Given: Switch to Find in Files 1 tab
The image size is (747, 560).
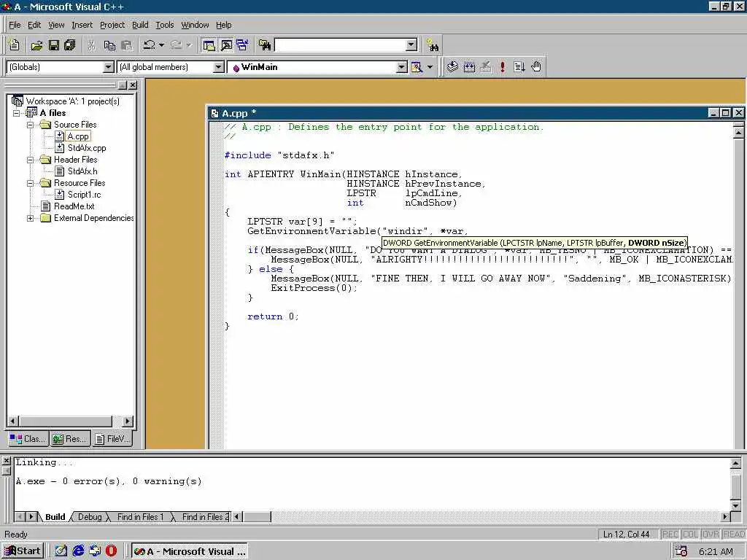Looking at the screenshot, I should click(140, 517).
